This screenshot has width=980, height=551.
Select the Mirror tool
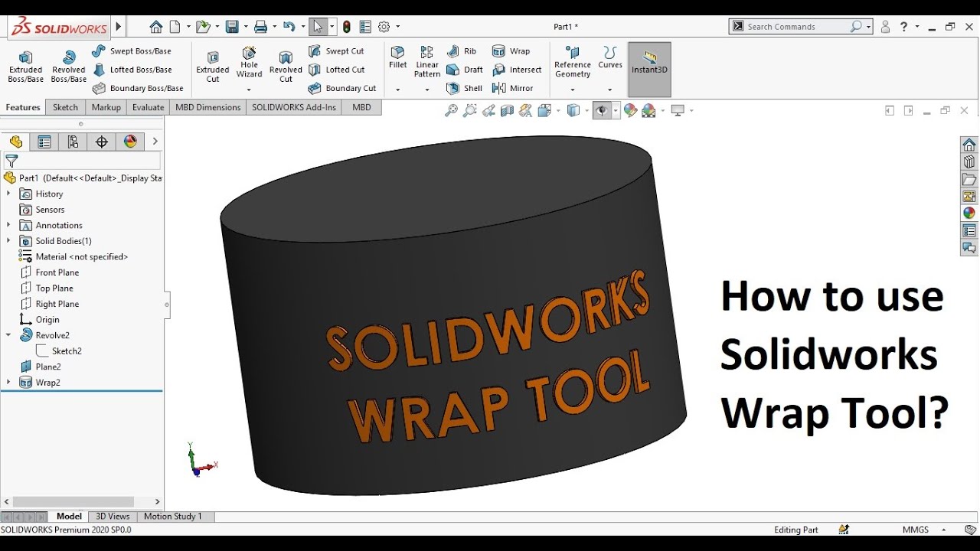coord(513,88)
